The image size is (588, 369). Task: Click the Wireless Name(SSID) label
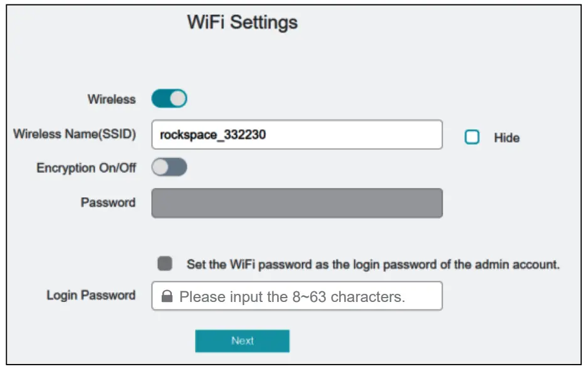74,134
